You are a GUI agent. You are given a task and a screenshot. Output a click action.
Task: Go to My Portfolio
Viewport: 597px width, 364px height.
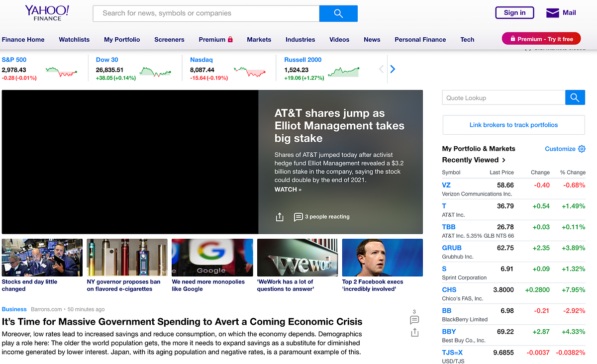click(x=122, y=39)
